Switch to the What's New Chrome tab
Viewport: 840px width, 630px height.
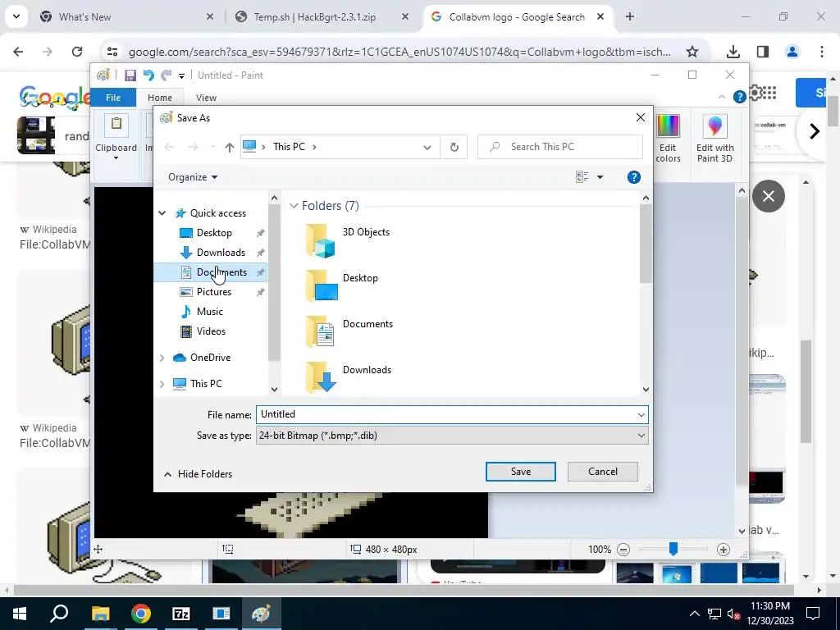click(x=129, y=16)
